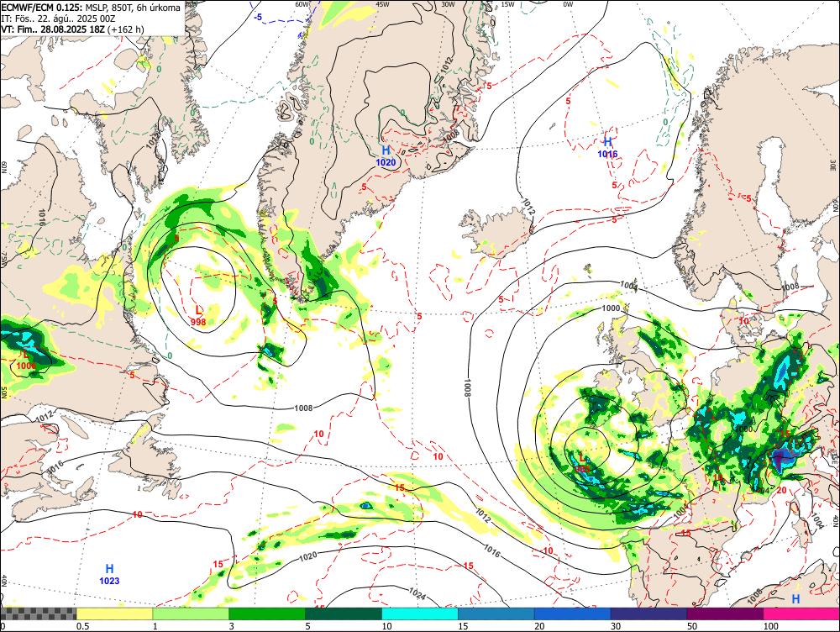The image size is (840, 632).
Task: Click the H 1016 high marker over the Norwegian Sea
Action: click(607, 147)
